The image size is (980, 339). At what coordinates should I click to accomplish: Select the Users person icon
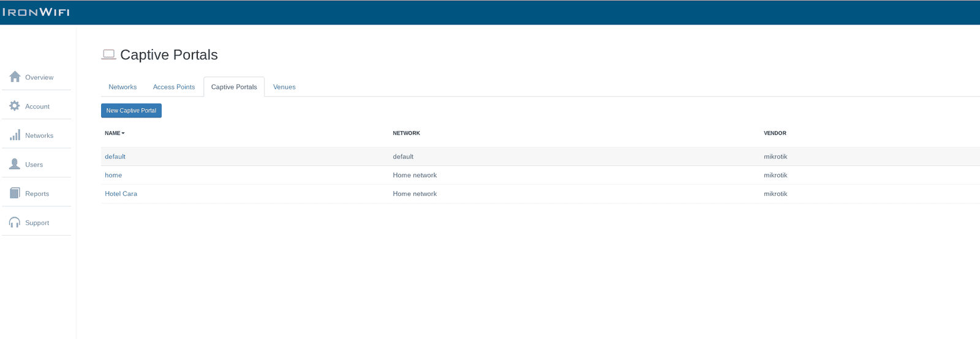pyautogui.click(x=15, y=164)
